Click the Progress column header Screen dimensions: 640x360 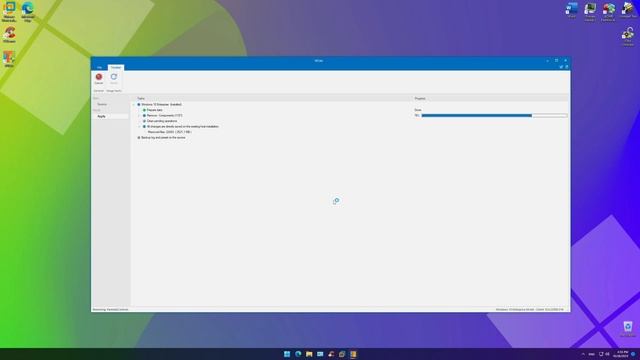point(420,98)
